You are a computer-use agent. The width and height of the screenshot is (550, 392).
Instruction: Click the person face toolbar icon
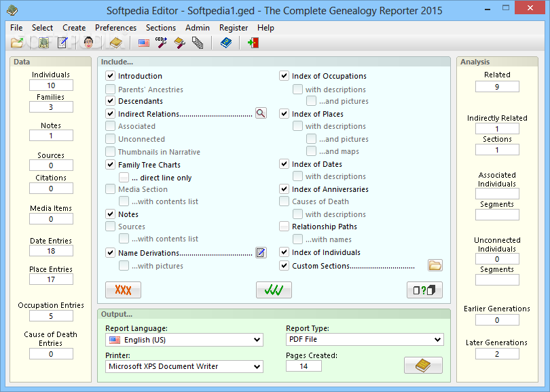pos(88,43)
